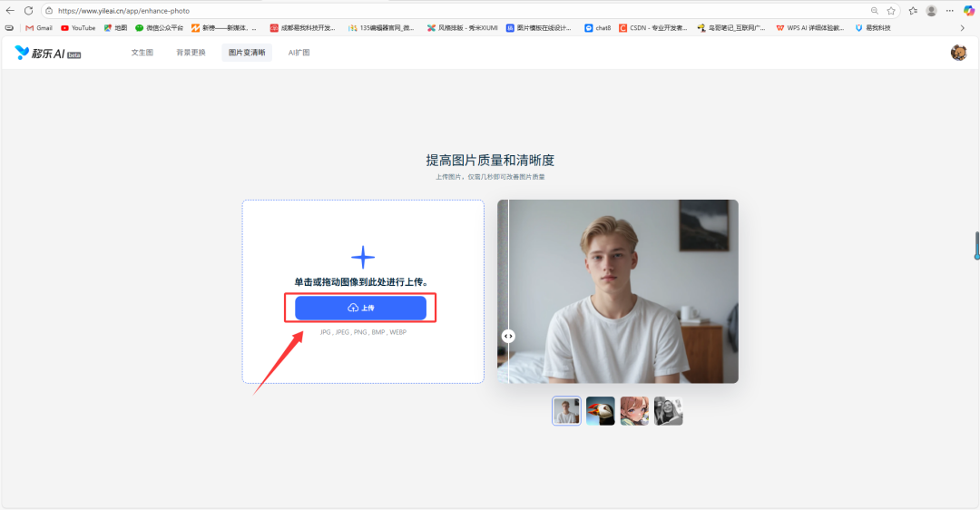Image resolution: width=980 pixels, height=510 pixels.
Task: Click the 移乐AI logo
Action: (47, 54)
